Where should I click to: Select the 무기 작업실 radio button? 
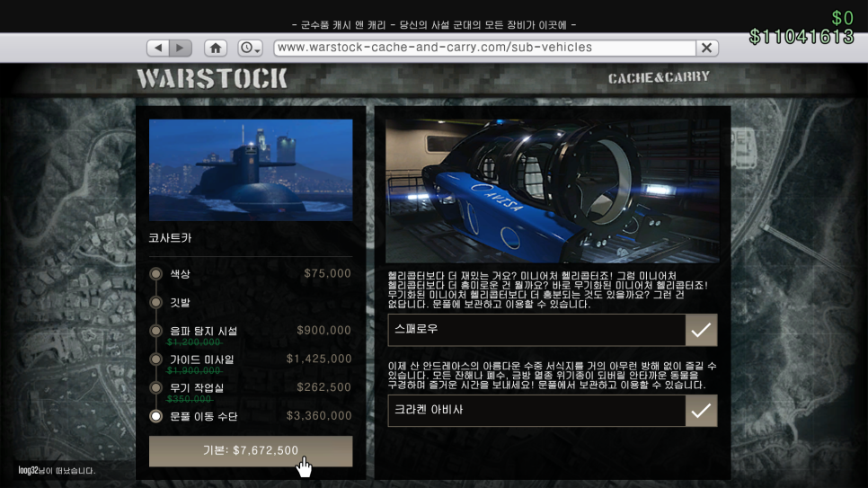156,387
